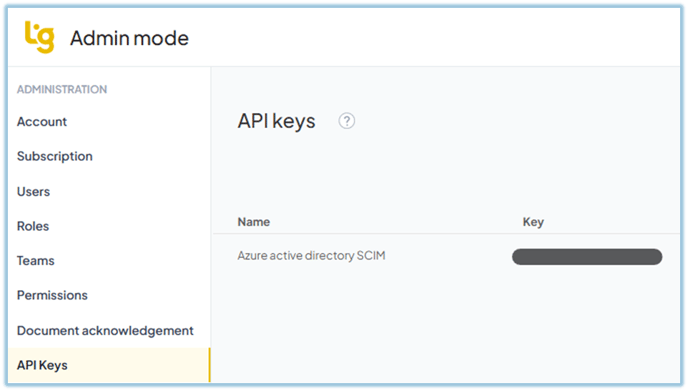Open the API keys help question mark
The width and height of the screenshot is (688, 391).
click(x=347, y=121)
